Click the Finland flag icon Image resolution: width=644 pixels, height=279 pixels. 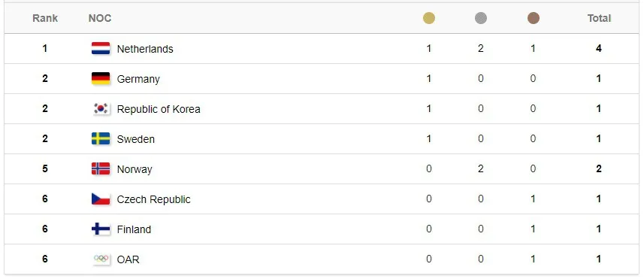point(101,229)
